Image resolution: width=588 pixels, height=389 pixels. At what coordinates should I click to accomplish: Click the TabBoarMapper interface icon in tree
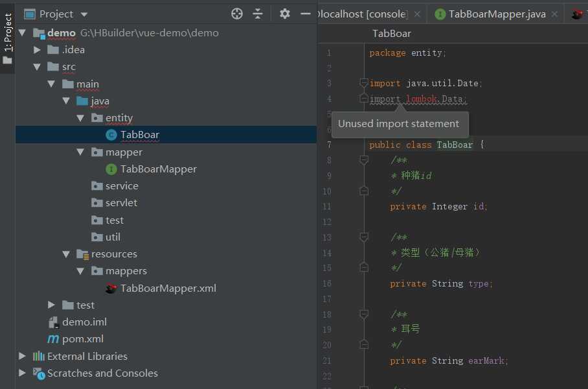tap(111, 169)
